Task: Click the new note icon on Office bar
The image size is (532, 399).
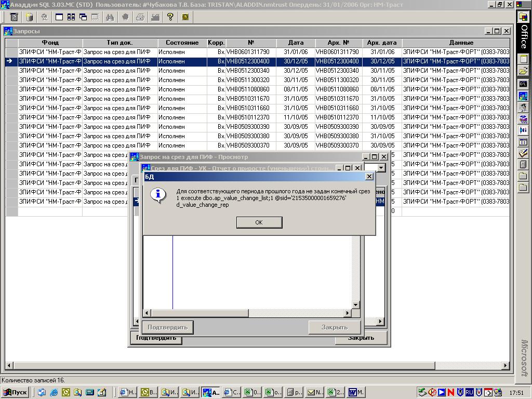Action: [523, 59]
